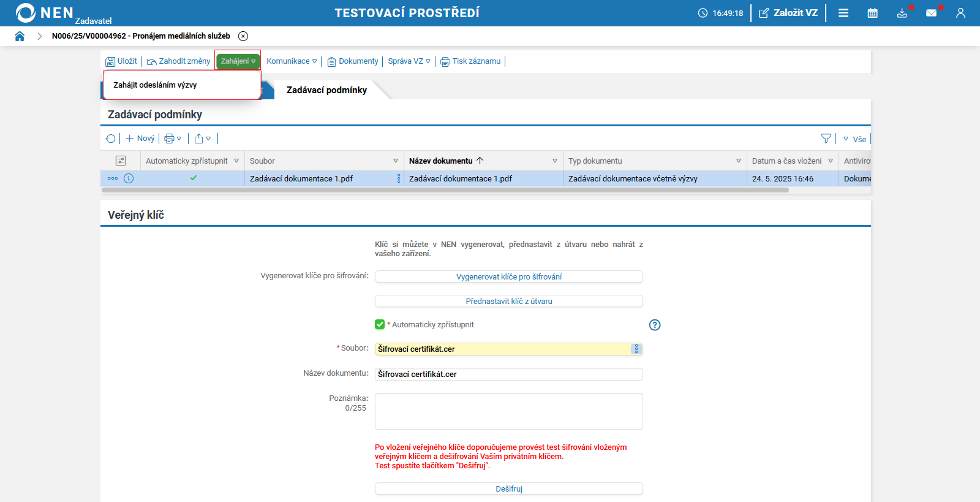
Task: Click the Název dokumentu input field
Action: [x=509, y=374]
